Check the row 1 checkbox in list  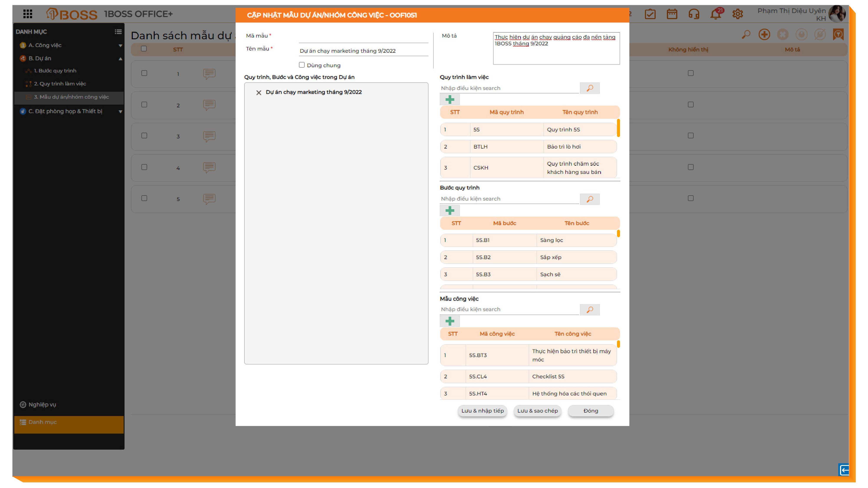pyautogui.click(x=144, y=73)
